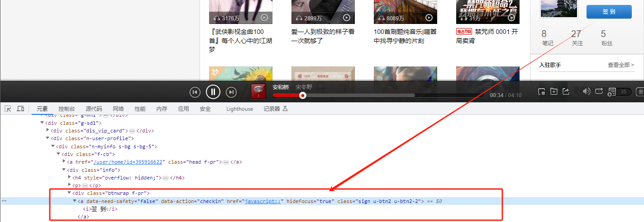Collapse the div class info node
This screenshot has width=644, height=222.
64,170
